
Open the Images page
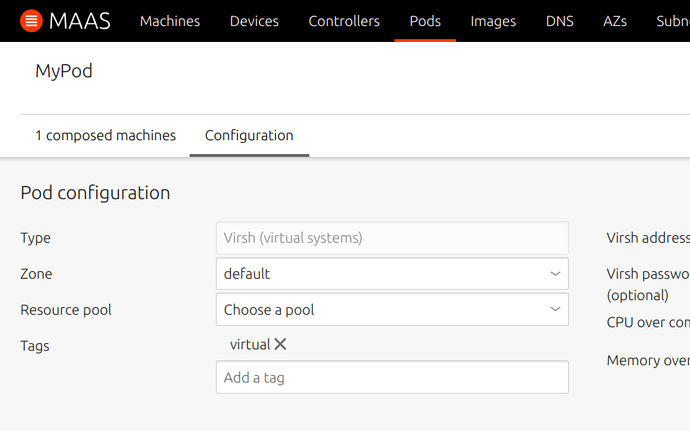coord(493,21)
